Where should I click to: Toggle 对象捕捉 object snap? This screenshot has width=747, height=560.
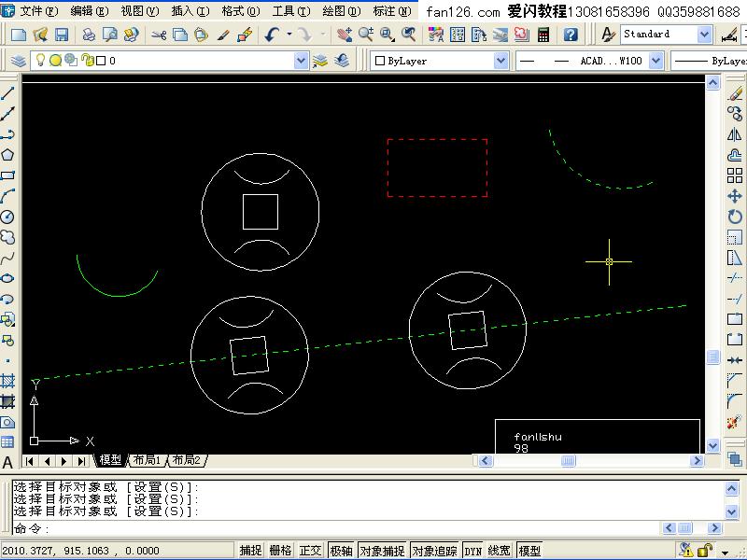pyautogui.click(x=382, y=551)
